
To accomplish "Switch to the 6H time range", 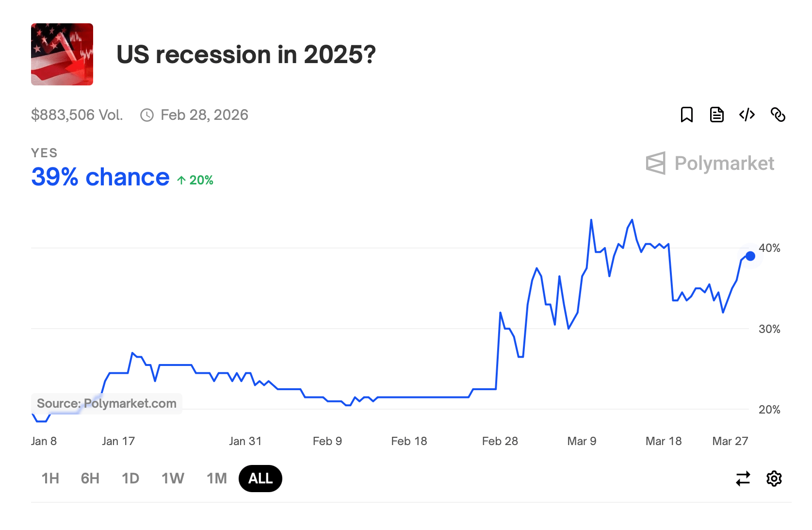I will click(x=89, y=479).
